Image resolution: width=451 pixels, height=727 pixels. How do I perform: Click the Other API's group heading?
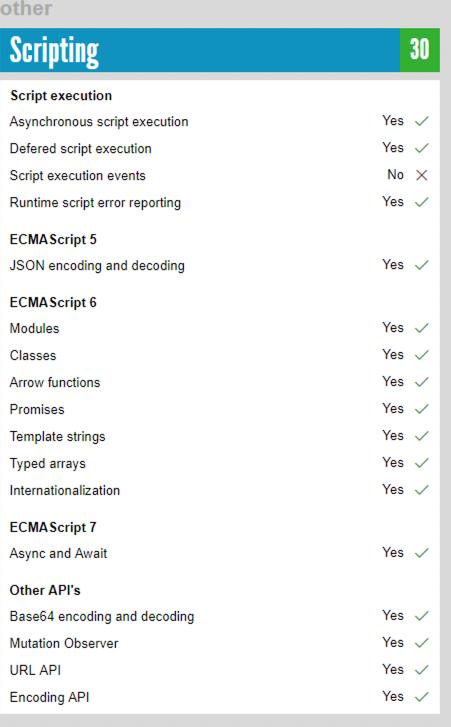click(45, 590)
